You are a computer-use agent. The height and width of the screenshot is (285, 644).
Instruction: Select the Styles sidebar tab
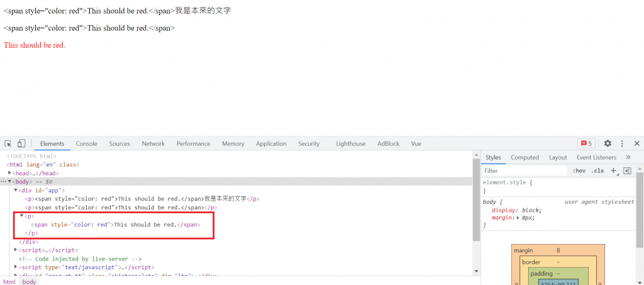tap(493, 157)
